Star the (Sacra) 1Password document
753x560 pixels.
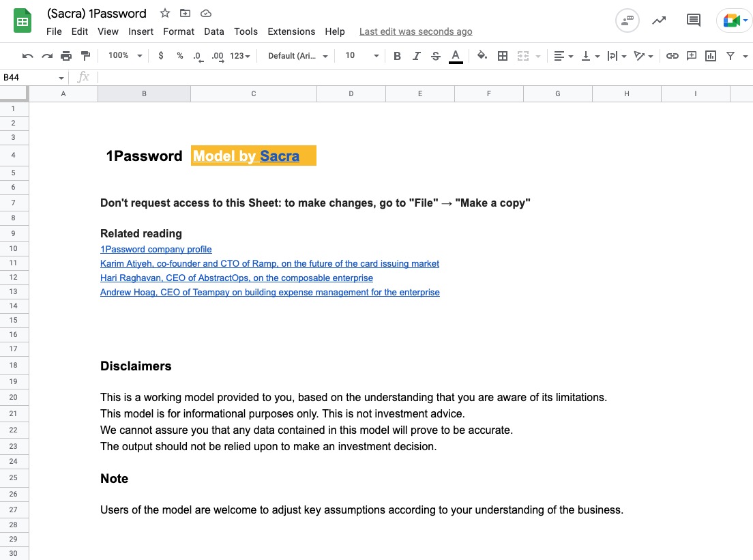[x=165, y=14]
